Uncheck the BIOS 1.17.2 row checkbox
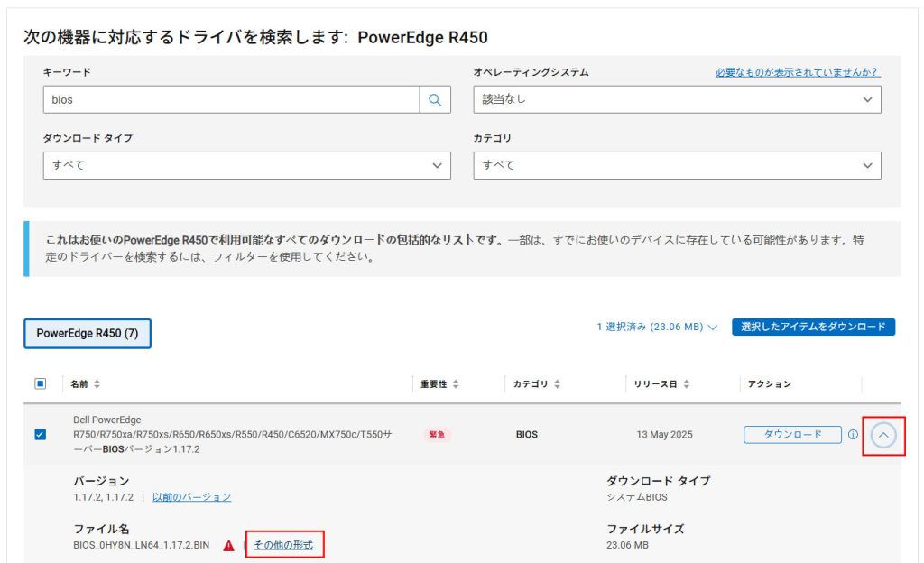The width and height of the screenshot is (924, 563). [40, 435]
